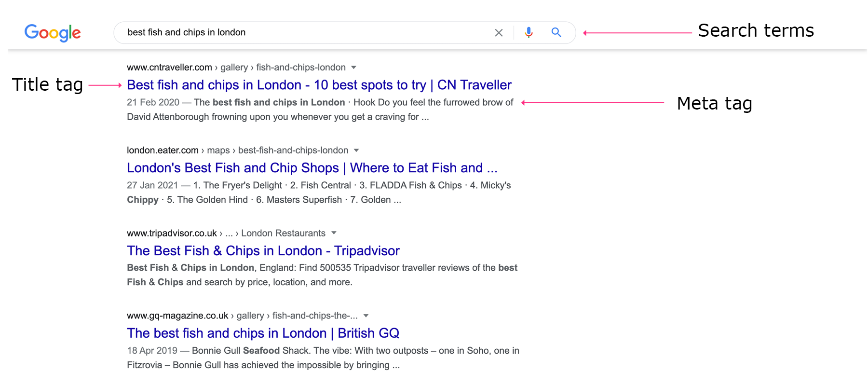Open the dropdown arrow beside the tripadvisor.co.uk URL
868x386 pixels.
(x=334, y=233)
